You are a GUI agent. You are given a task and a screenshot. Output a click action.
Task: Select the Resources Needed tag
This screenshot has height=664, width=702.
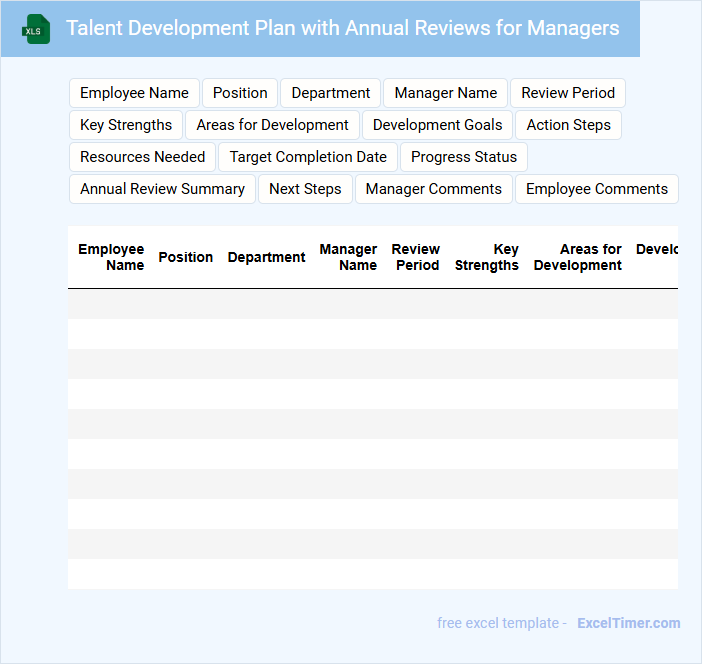coord(142,157)
